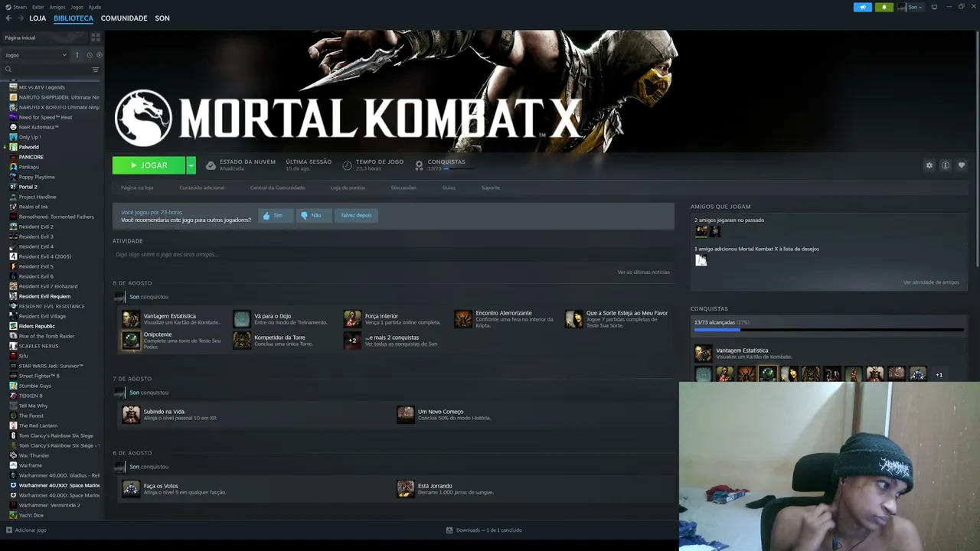The width and height of the screenshot is (980, 551).
Task: Open the Subindo na Vida achievement icon
Action: pyautogui.click(x=131, y=415)
